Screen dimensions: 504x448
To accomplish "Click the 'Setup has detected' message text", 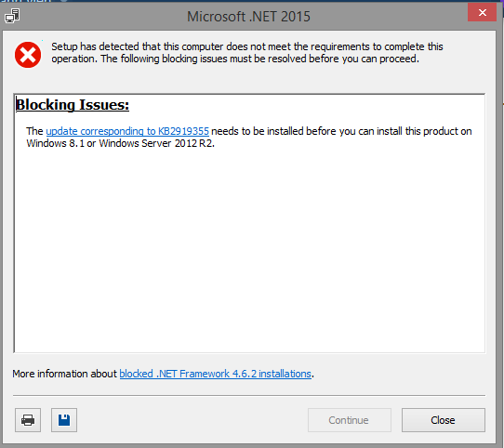I will tap(246, 53).
